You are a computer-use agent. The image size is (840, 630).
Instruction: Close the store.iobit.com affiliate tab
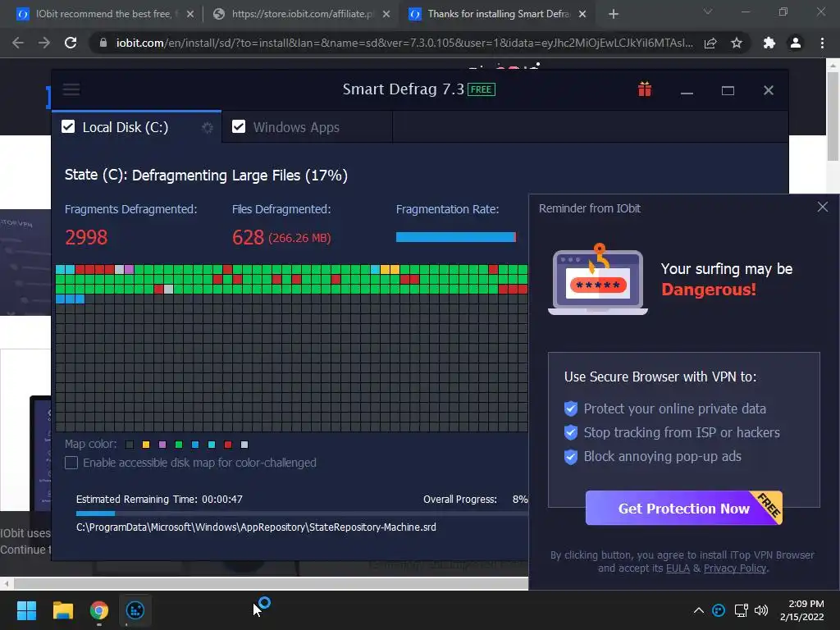click(386, 14)
